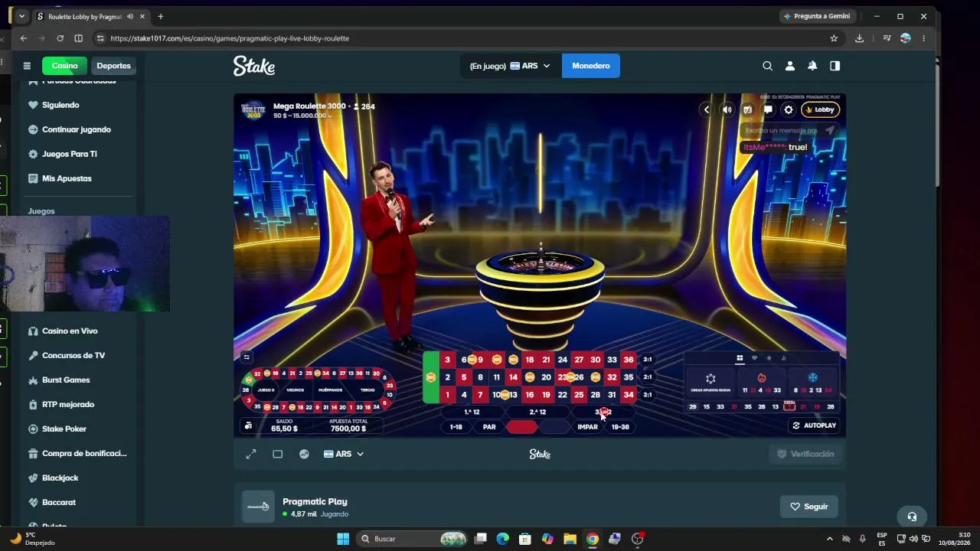This screenshot has height=551, width=980.
Task: Toggle racetrack view swap icon
Action: pyautogui.click(x=247, y=357)
